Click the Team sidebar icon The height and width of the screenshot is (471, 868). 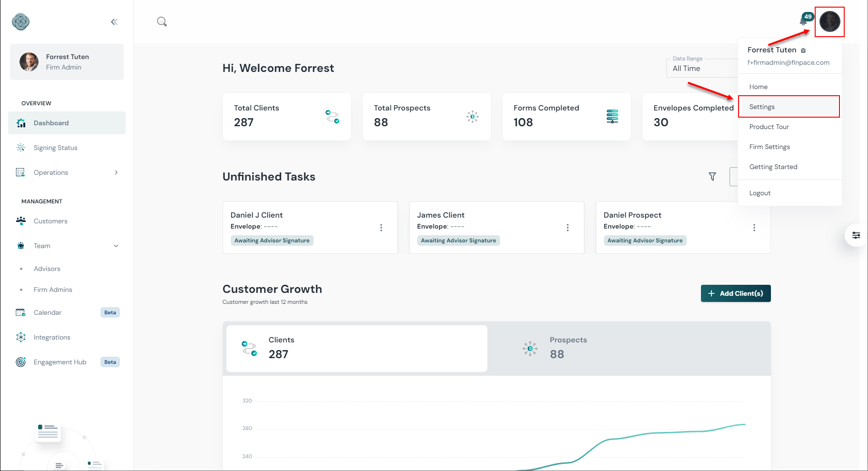(21, 246)
